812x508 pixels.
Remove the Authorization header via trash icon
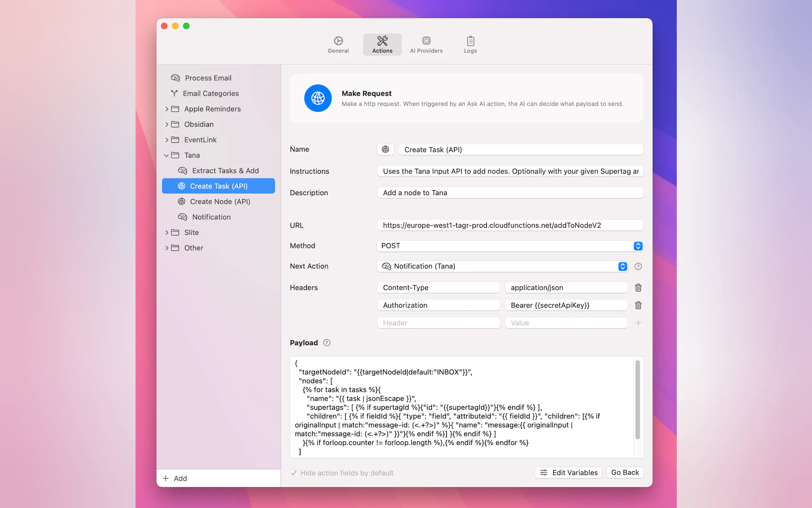[x=638, y=305]
